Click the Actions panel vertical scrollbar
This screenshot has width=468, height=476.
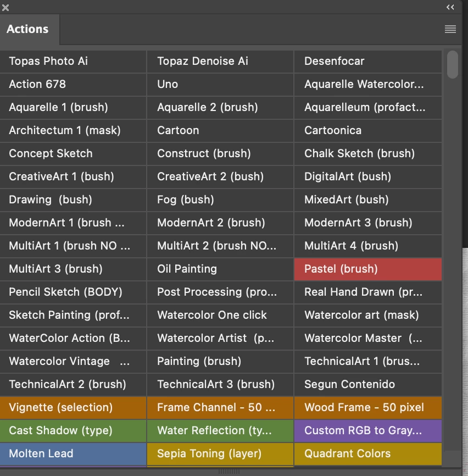(x=452, y=65)
